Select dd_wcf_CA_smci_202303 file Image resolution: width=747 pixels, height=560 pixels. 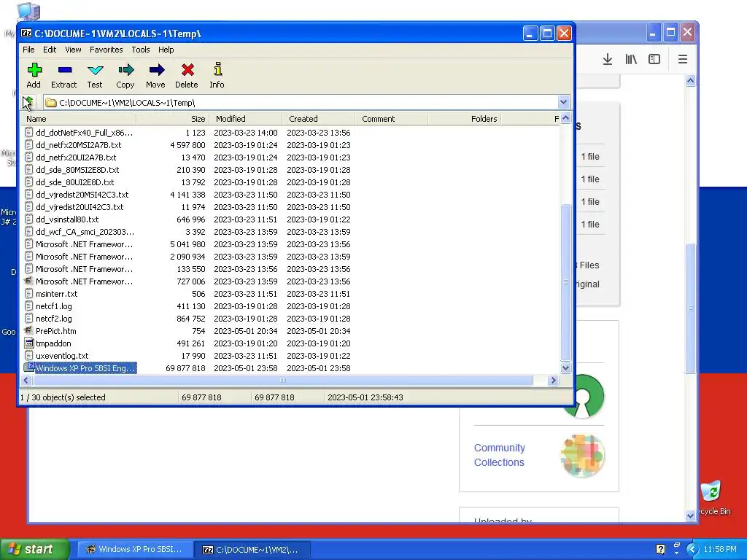(x=85, y=231)
